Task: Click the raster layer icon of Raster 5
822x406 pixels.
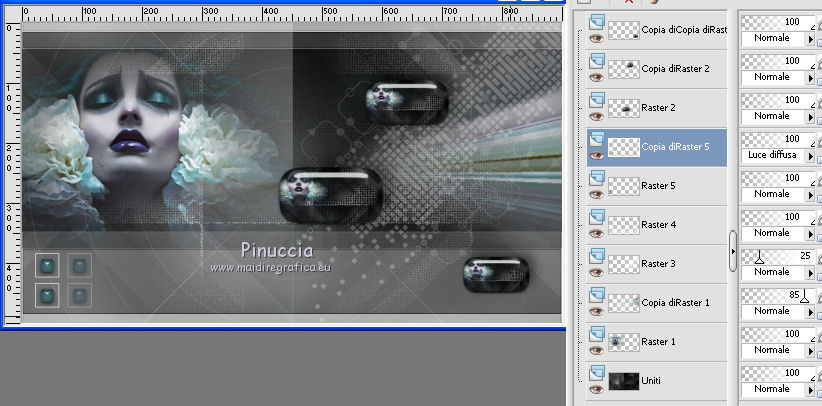Action: coord(597,178)
